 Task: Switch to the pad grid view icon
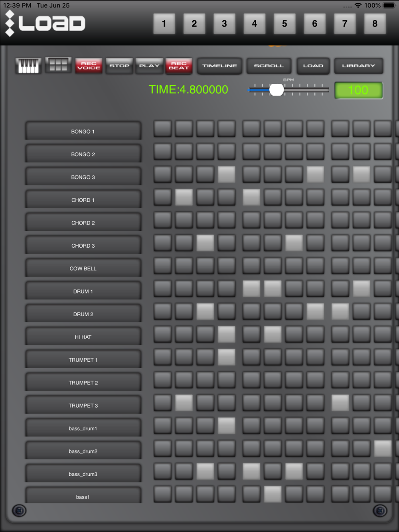coord(58,65)
